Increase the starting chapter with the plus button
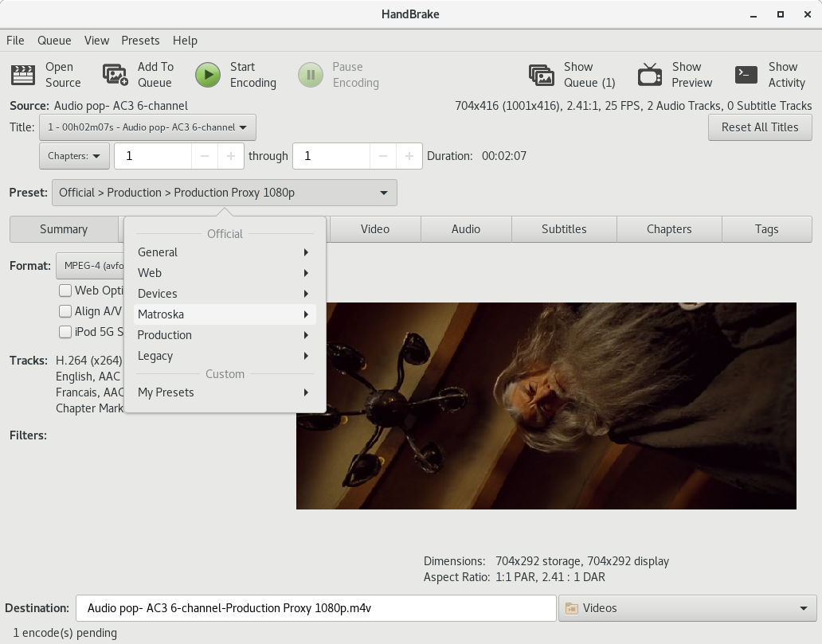 coord(231,156)
